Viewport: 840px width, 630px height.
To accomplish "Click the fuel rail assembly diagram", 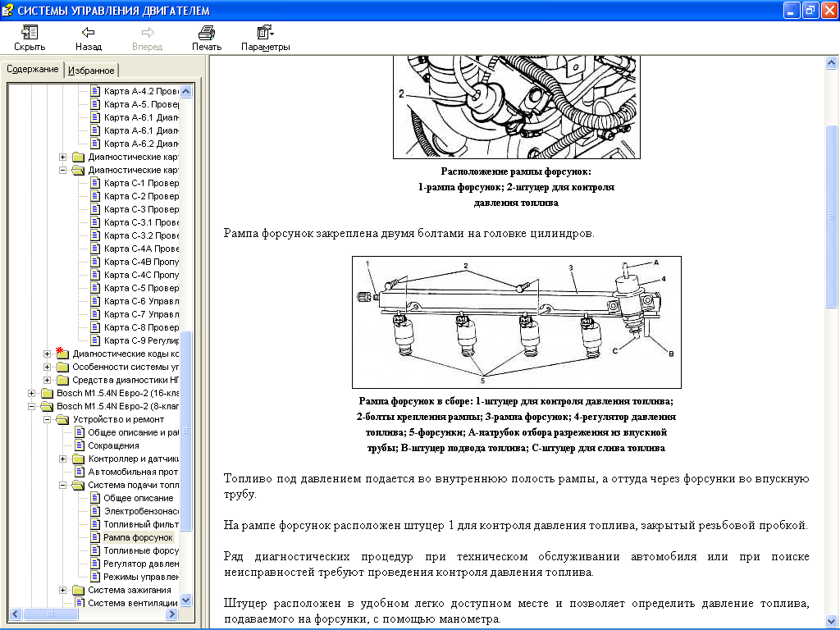I will (x=517, y=322).
